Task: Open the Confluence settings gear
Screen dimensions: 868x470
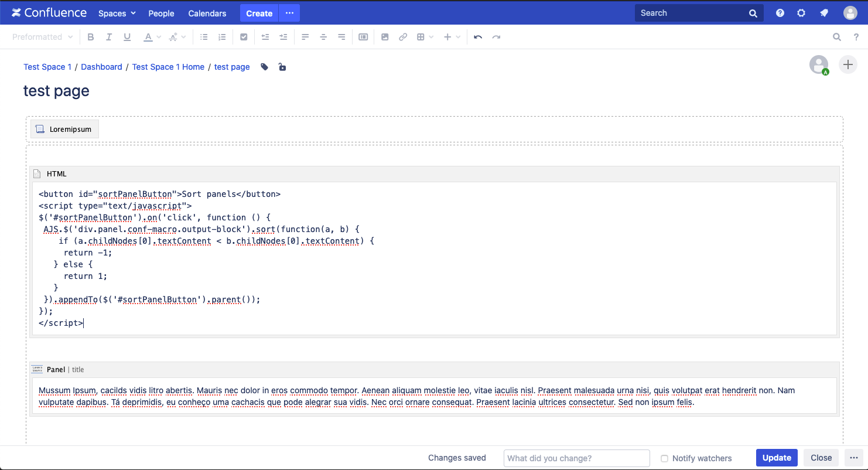Action: coord(801,13)
